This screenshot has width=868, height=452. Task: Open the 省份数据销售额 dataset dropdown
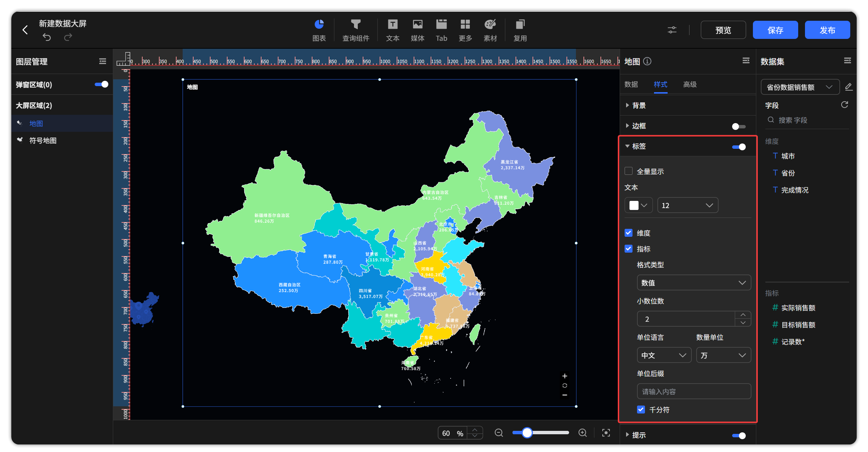click(x=800, y=87)
